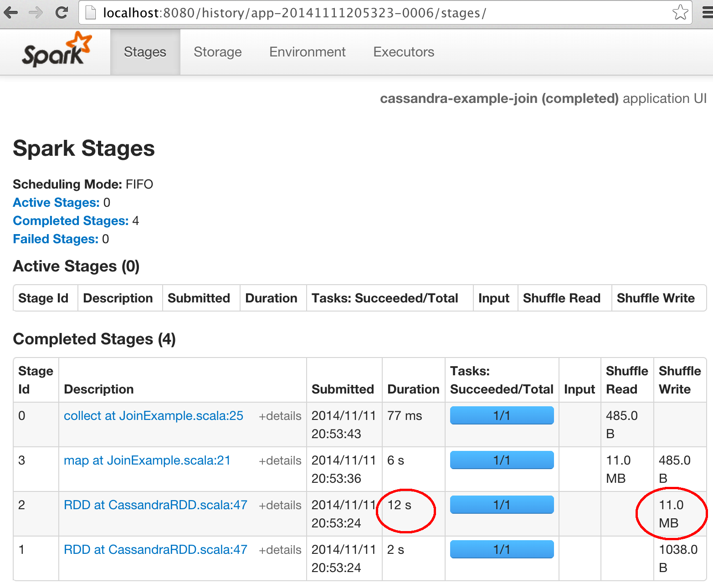Select submitted time 20:53:36 cell
The width and height of the screenshot is (713, 588).
[x=344, y=469]
